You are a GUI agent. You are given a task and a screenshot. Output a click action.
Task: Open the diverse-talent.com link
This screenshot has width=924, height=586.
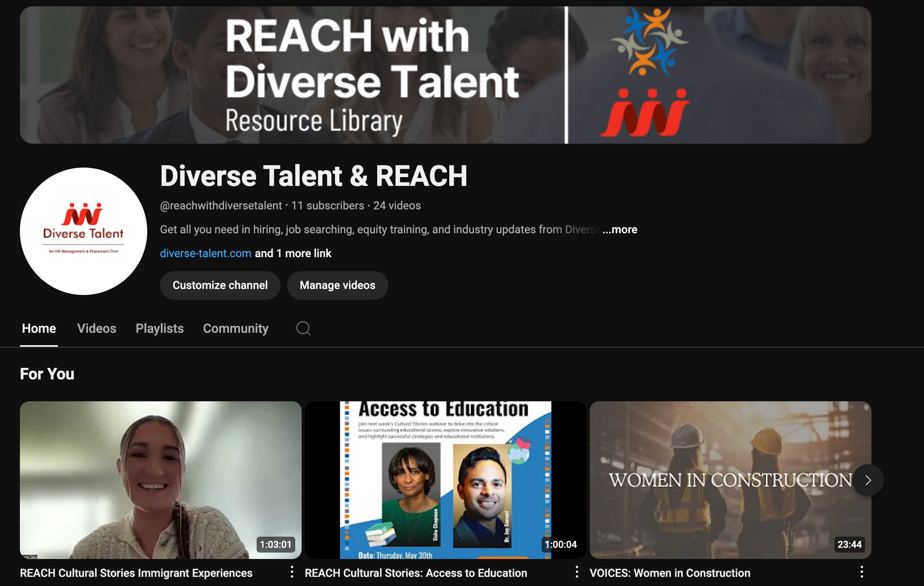tap(205, 253)
